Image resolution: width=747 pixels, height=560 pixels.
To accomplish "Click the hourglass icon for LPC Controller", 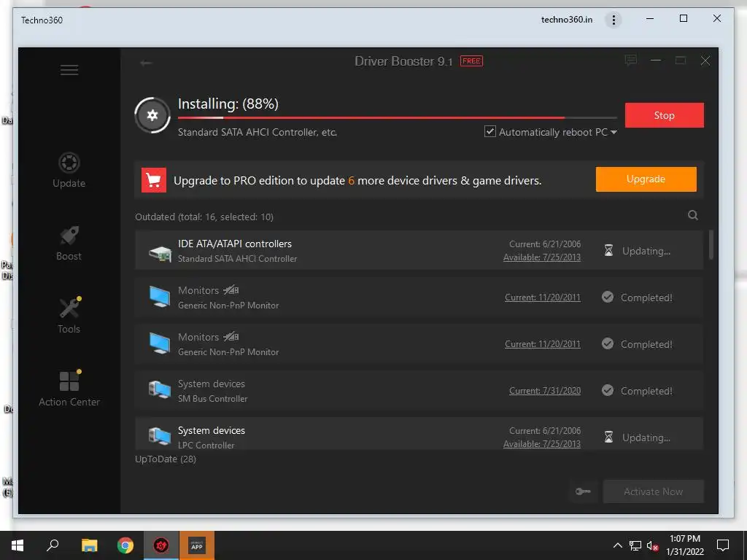I will coord(608,437).
